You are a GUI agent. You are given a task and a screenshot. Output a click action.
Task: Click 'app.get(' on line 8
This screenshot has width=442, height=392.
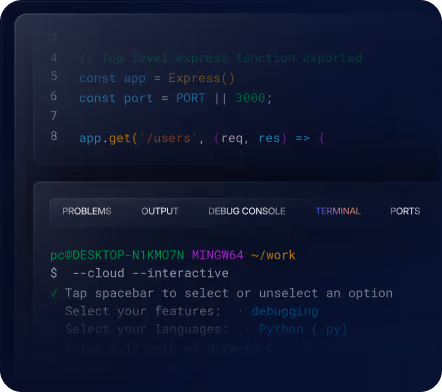(x=109, y=138)
